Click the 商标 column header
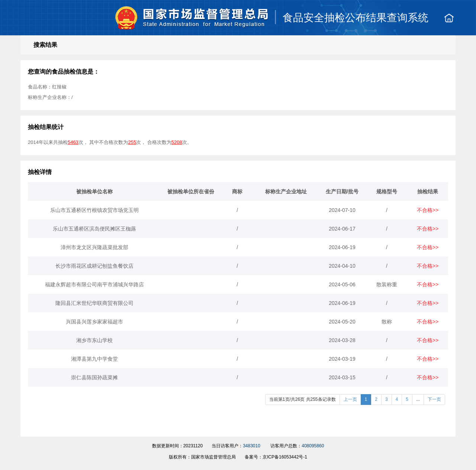The image size is (476, 470). (x=237, y=192)
